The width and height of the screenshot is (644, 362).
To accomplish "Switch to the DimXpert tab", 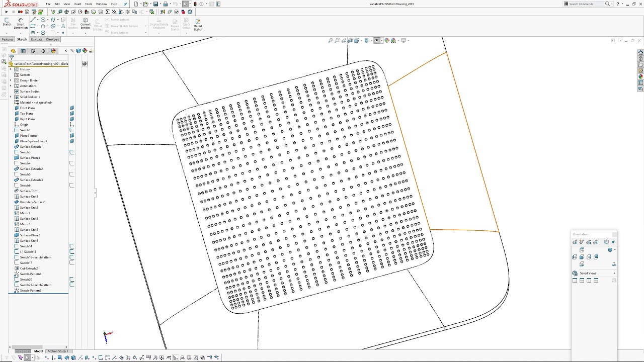I will tap(52, 39).
